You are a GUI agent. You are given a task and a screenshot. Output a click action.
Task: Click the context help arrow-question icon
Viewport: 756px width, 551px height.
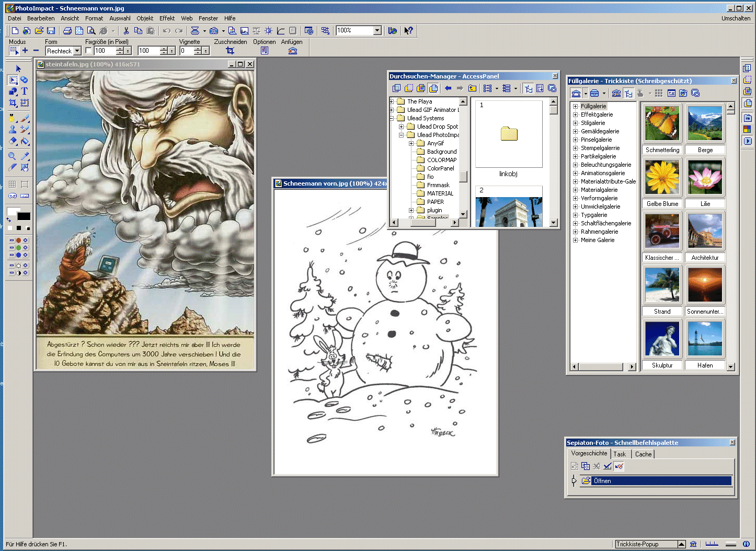tap(408, 31)
